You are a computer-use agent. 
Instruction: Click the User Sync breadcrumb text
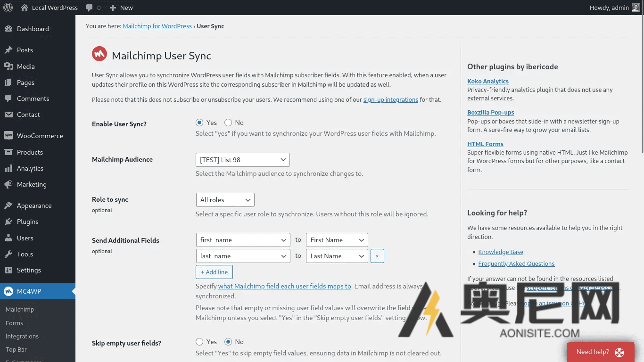pos(210,26)
